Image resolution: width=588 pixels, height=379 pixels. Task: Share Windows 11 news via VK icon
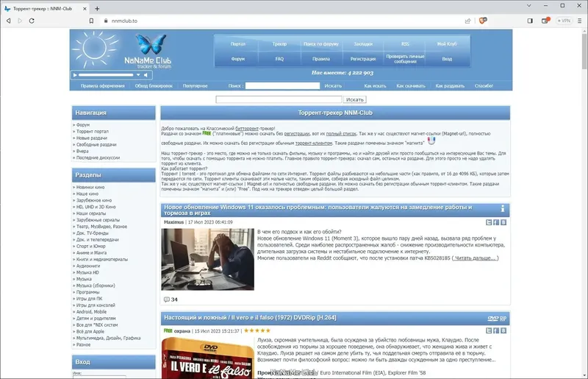pyautogui.click(x=503, y=222)
